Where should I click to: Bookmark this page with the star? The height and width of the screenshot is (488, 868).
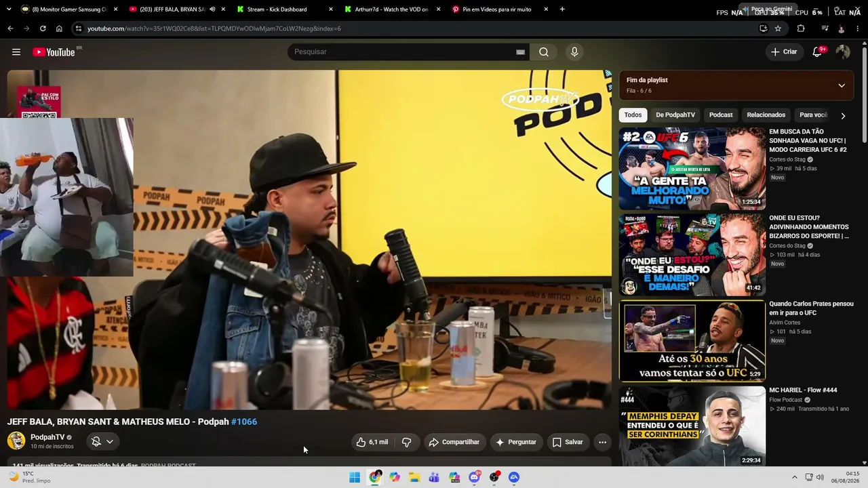pos(778,28)
